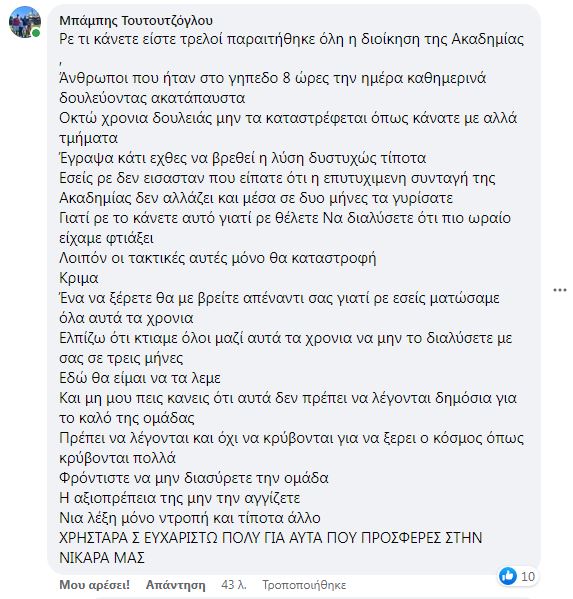The image size is (573, 599).
Task: Click the text ΝΙΚΑΡΑ ΜΑΣ
Action: (102, 558)
